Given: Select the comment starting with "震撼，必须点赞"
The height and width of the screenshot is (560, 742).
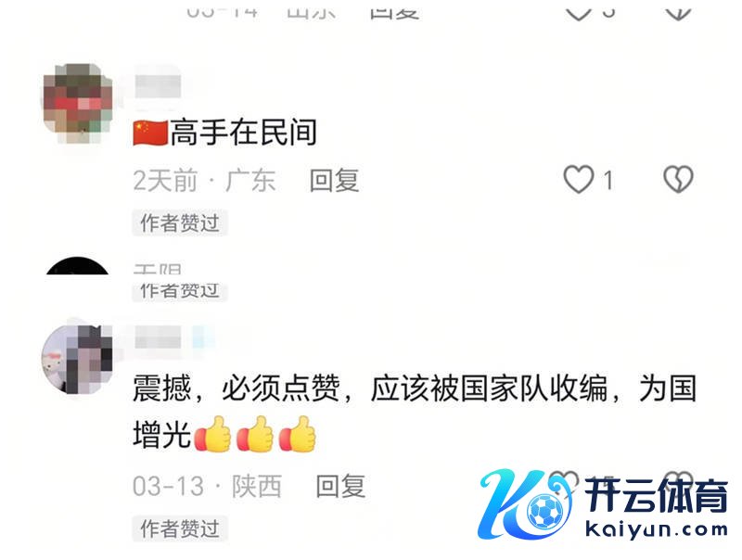Looking at the screenshot, I should point(414,411).
